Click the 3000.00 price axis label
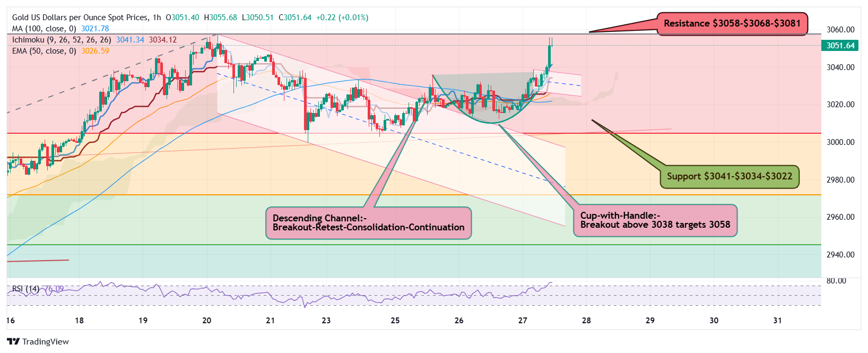The height and width of the screenshot is (353, 868). pyautogui.click(x=840, y=142)
